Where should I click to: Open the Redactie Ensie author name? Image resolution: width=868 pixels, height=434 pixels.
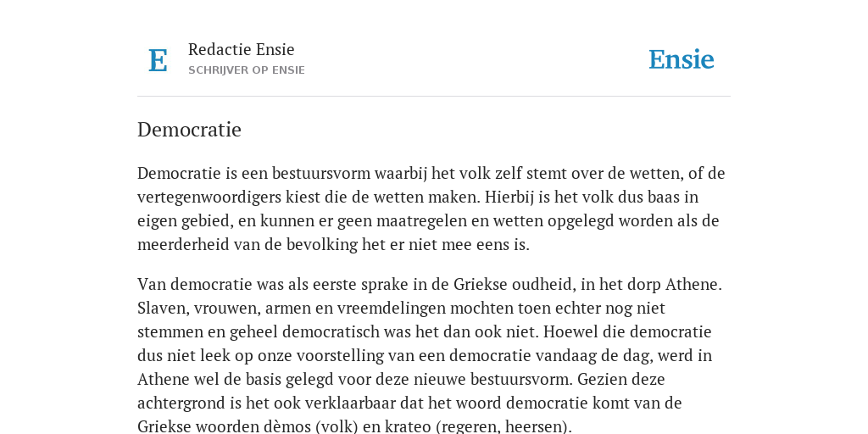point(242,49)
